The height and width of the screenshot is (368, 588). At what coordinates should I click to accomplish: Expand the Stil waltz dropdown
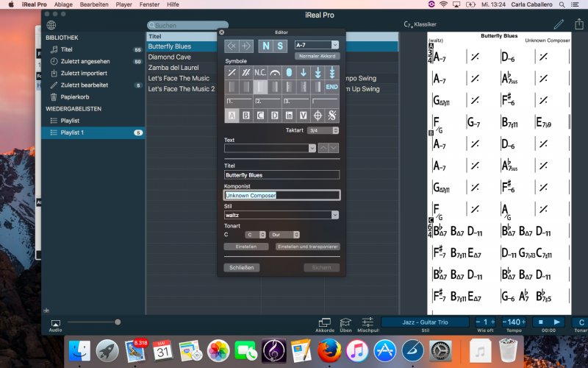click(282, 215)
